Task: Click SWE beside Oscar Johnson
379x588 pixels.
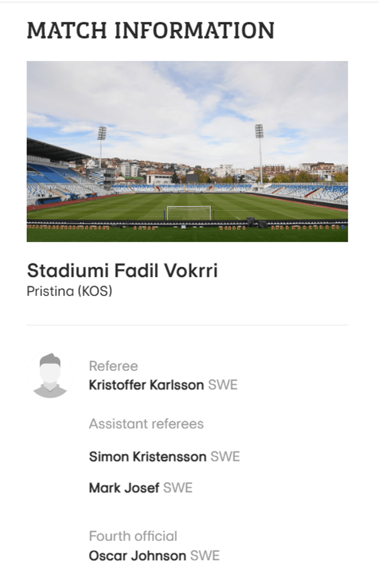Action: (205, 556)
